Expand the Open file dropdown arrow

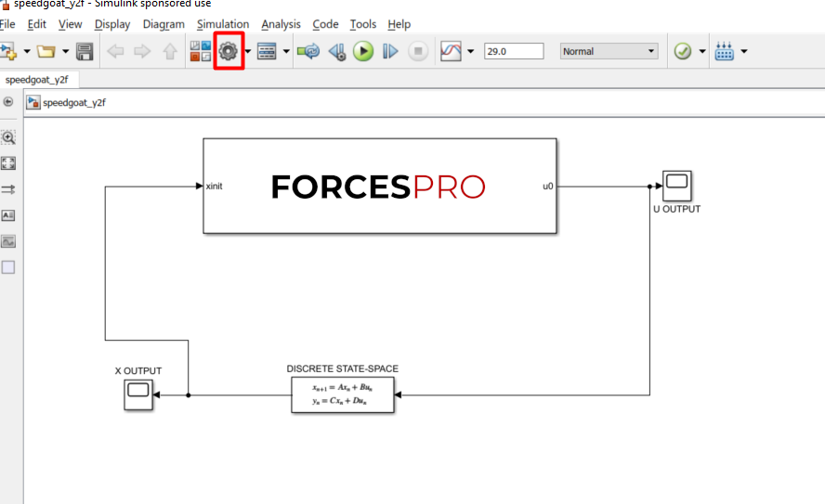pyautogui.click(x=65, y=51)
